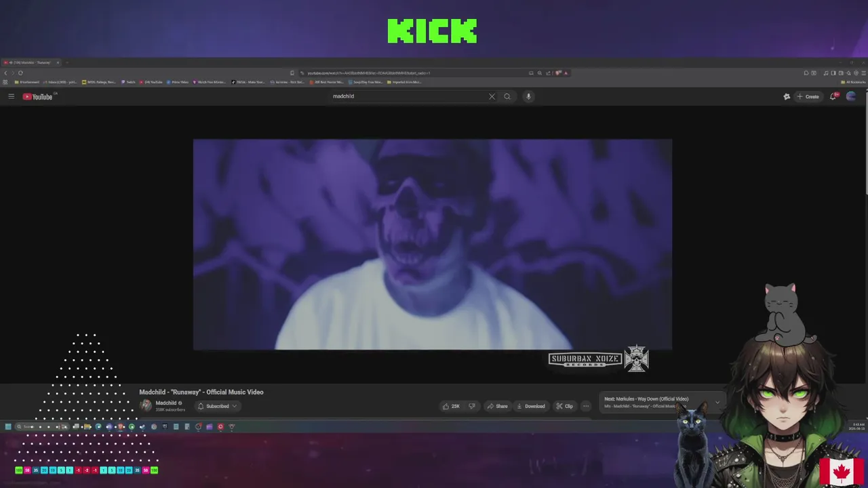Go back in browser
868x488 pixels.
5,73
